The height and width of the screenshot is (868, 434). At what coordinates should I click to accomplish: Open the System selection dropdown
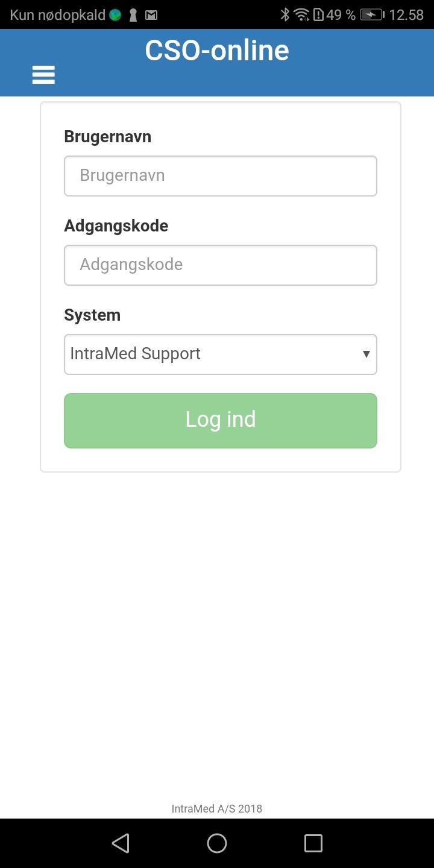coord(221,354)
